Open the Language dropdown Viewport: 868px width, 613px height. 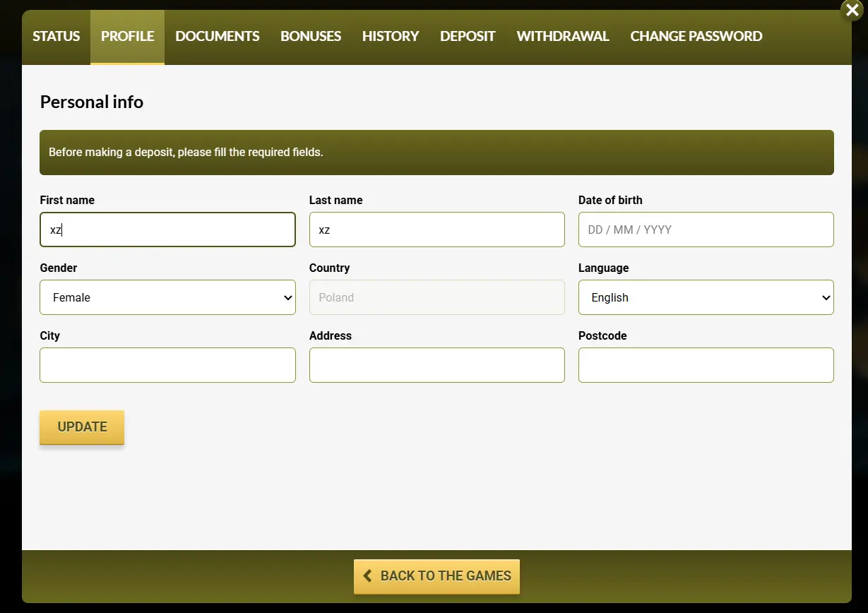click(x=706, y=297)
